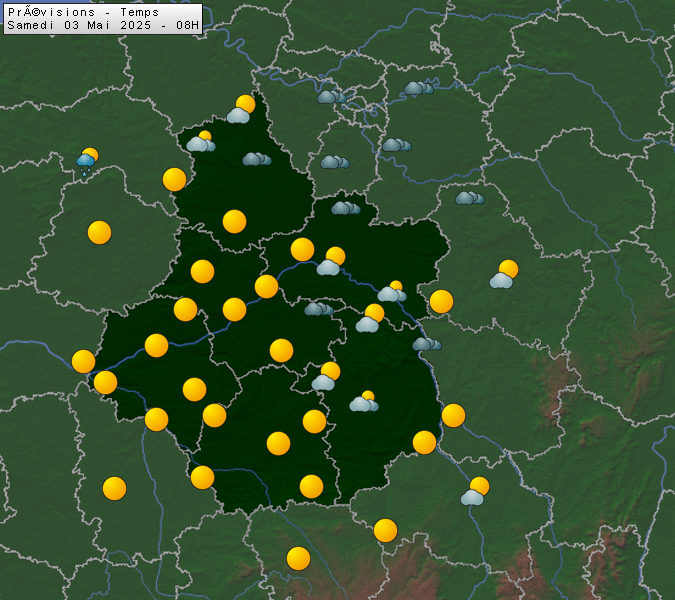Select the easternmost sun-and-cloud icon
The image size is (675, 600).
click(504, 274)
